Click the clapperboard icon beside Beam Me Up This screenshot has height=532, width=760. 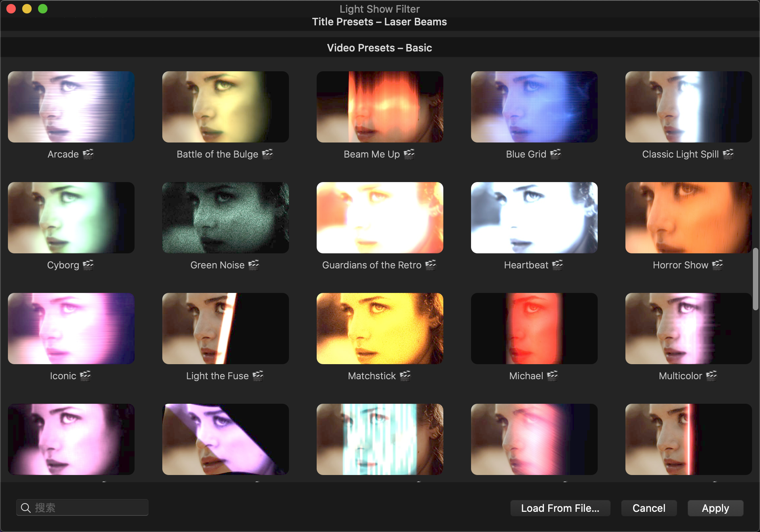coord(409,154)
